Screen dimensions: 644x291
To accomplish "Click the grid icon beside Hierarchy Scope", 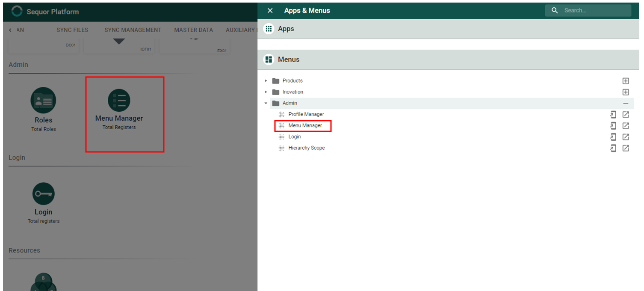I will coord(281,148).
